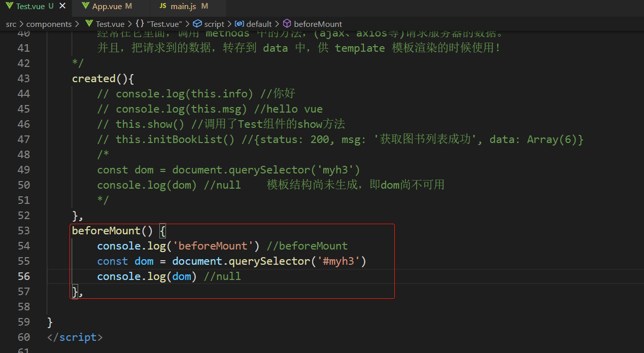Click the closing "</script>" tag on line 60
The height and width of the screenshot is (353, 644).
click(75, 337)
